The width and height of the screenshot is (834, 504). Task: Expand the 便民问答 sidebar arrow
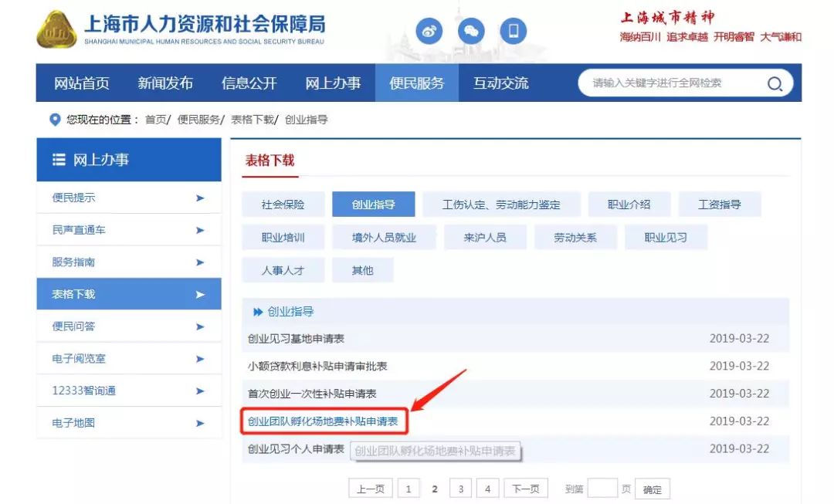click(200, 327)
